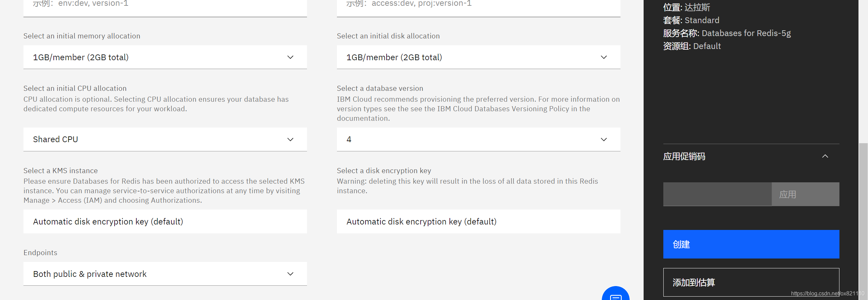Viewport: 868px width, 300px height.
Task: Open the chat support bubble icon
Action: click(615, 295)
